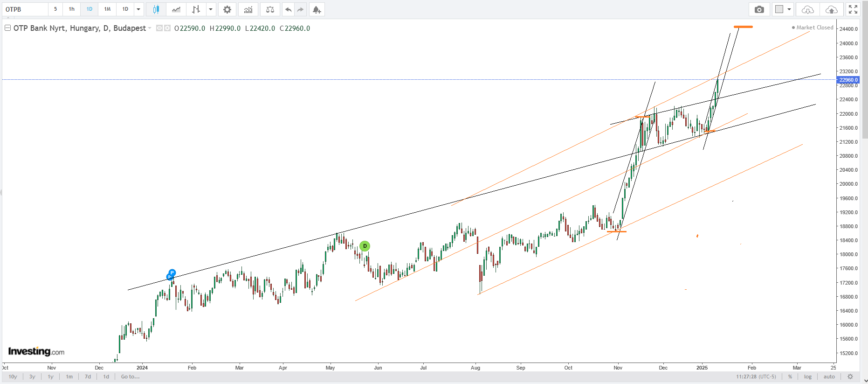Zoom the chart to 1m range
868x384 pixels.
[69, 377]
